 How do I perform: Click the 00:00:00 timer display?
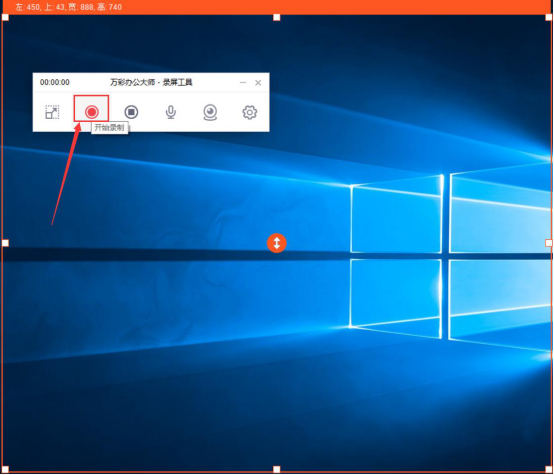click(54, 82)
